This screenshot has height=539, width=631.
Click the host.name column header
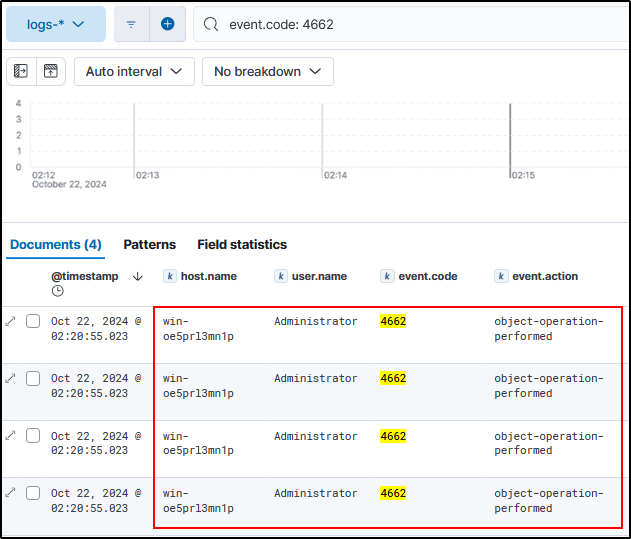[208, 276]
